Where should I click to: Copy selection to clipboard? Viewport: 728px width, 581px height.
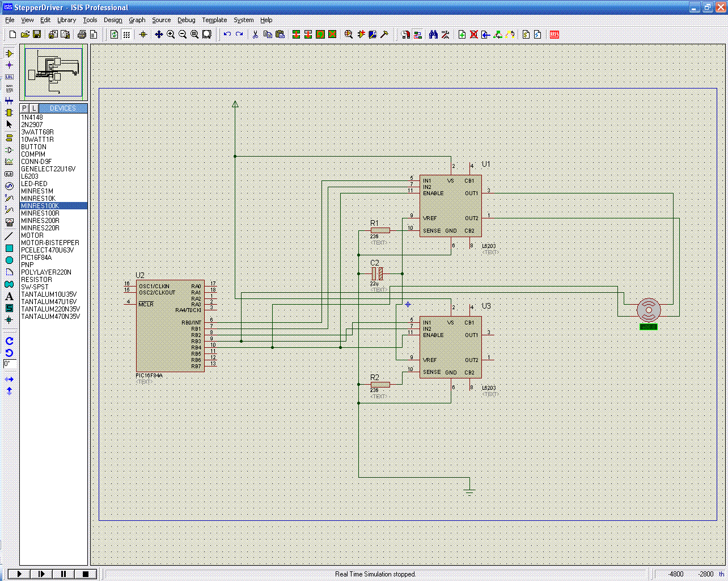(x=268, y=35)
